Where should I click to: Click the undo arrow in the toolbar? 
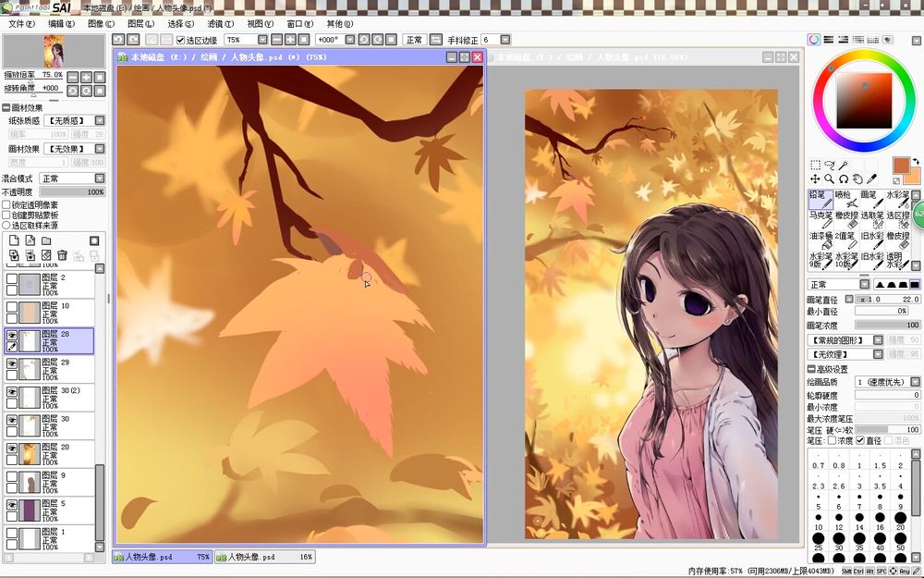[118, 40]
